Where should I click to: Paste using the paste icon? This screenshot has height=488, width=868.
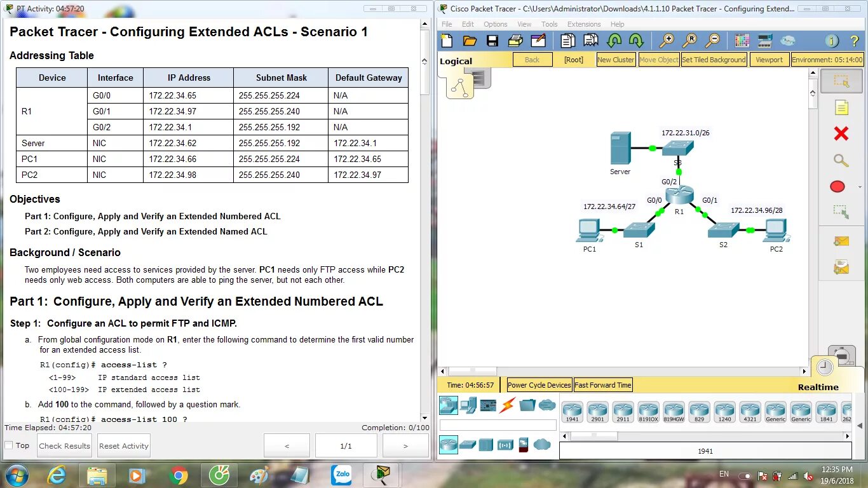click(x=591, y=41)
